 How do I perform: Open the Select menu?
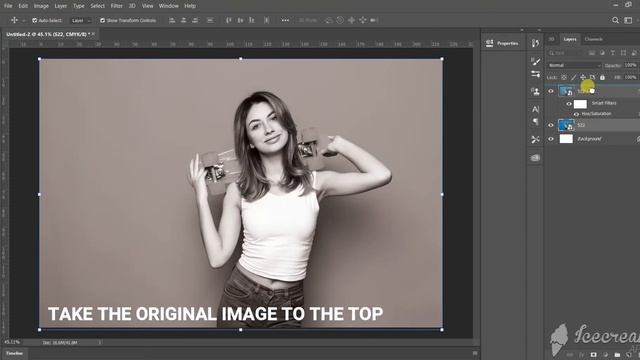click(x=97, y=6)
